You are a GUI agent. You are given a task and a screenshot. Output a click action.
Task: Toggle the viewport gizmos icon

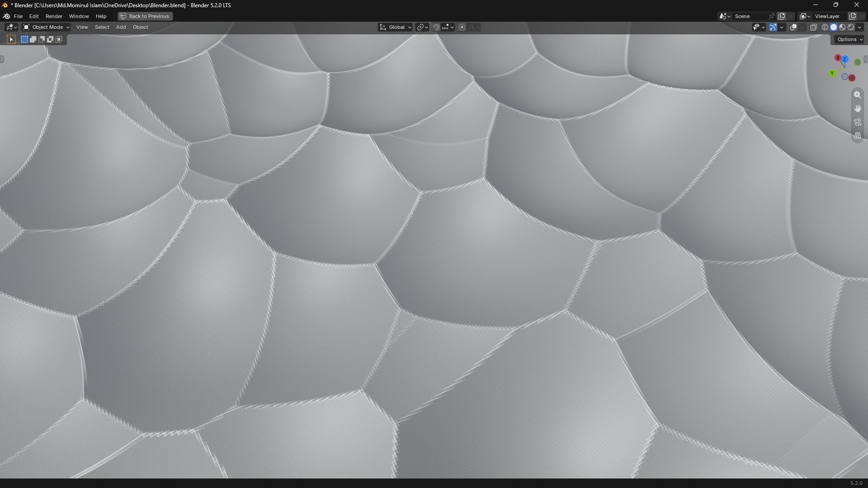click(x=773, y=27)
